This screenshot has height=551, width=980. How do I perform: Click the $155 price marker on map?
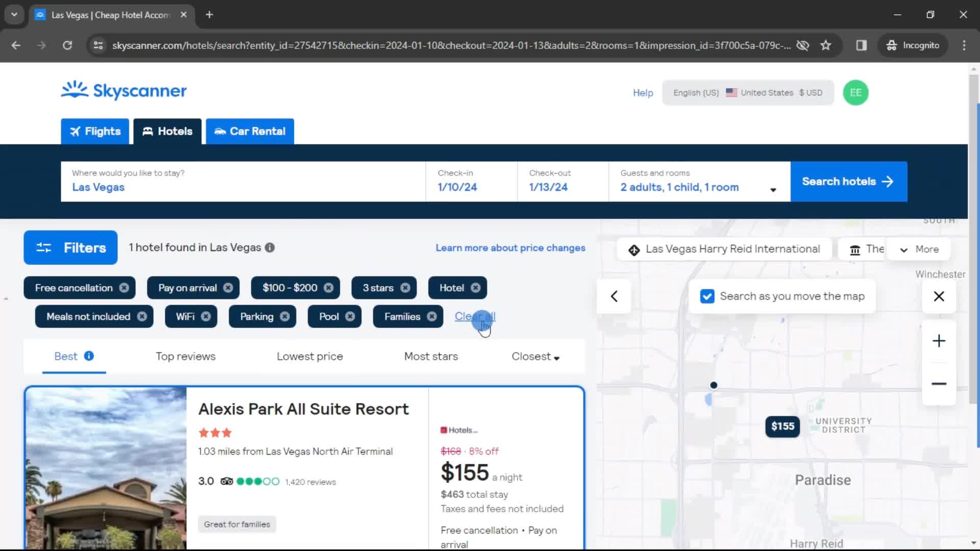tap(782, 427)
